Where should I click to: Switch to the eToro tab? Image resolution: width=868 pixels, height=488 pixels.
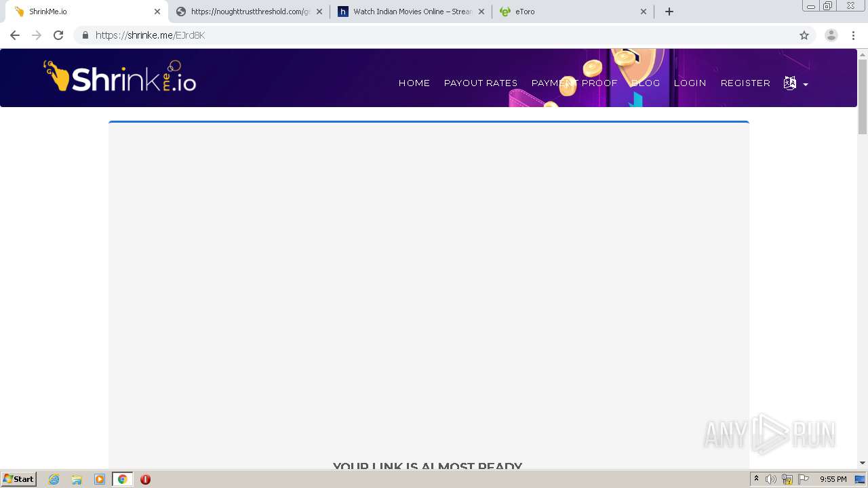click(x=573, y=12)
